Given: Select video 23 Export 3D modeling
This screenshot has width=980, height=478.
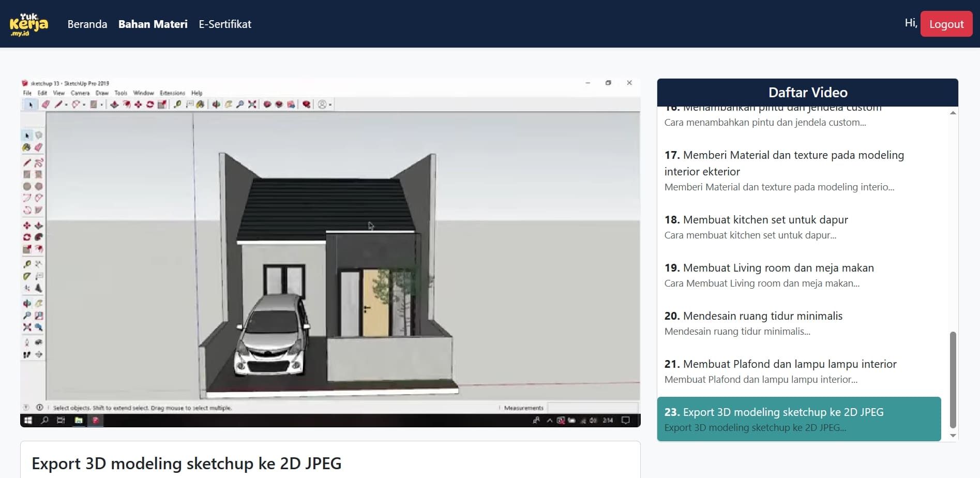Looking at the screenshot, I should tap(799, 419).
